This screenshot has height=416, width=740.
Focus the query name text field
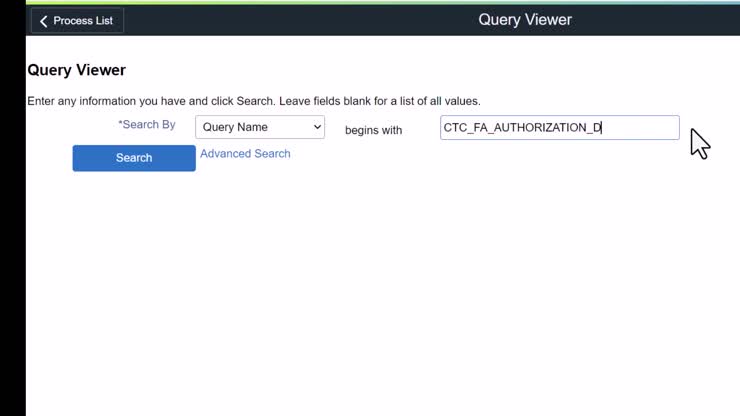[x=560, y=127]
